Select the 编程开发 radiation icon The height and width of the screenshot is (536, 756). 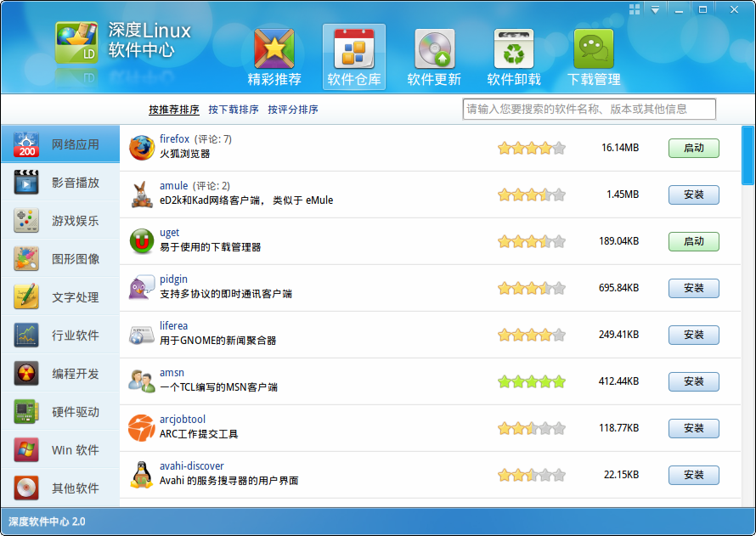(26, 373)
